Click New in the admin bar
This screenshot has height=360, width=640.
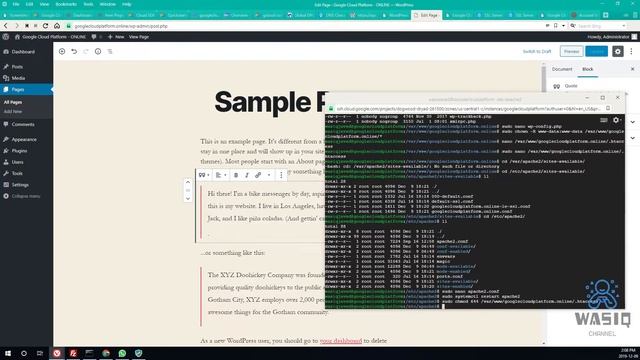pos(116,37)
